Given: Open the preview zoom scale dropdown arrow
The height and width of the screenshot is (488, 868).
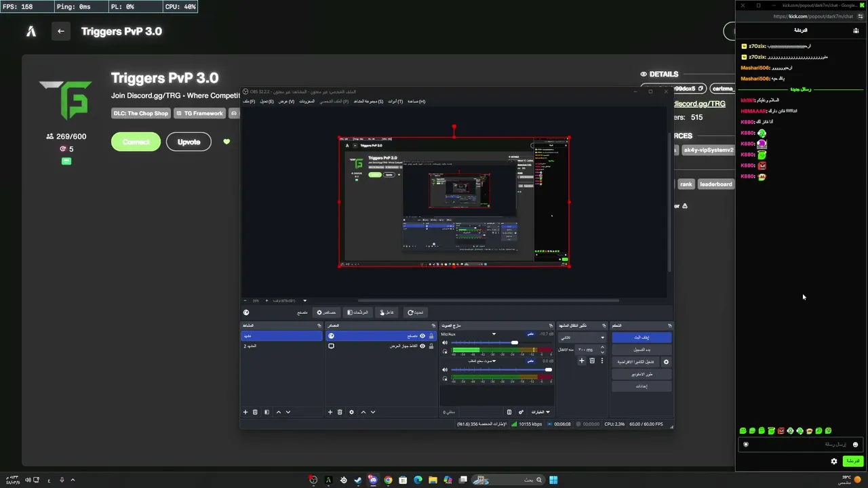Looking at the screenshot, I should click(304, 301).
